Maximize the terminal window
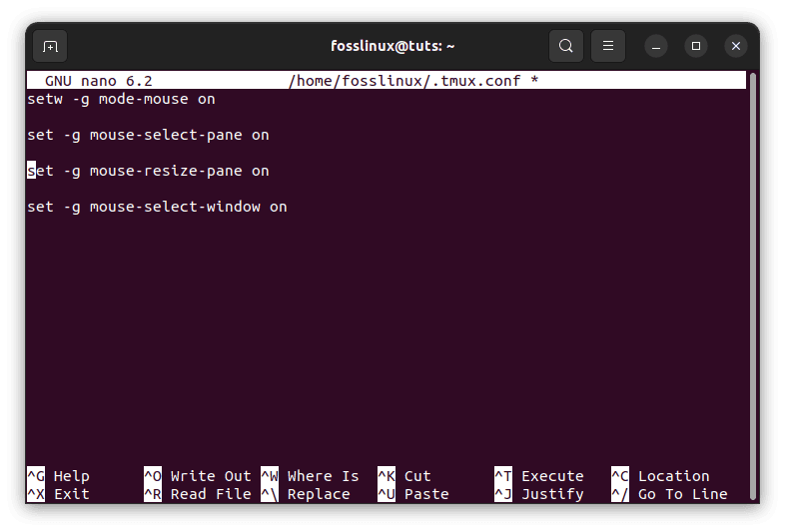The height and width of the screenshot is (532, 785). click(696, 46)
